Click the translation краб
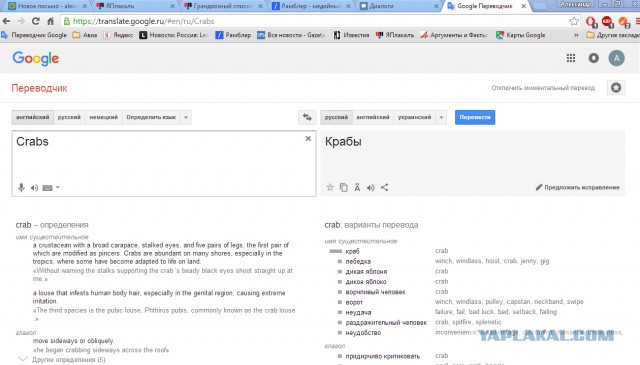The height and width of the screenshot is (365, 640). 352,251
